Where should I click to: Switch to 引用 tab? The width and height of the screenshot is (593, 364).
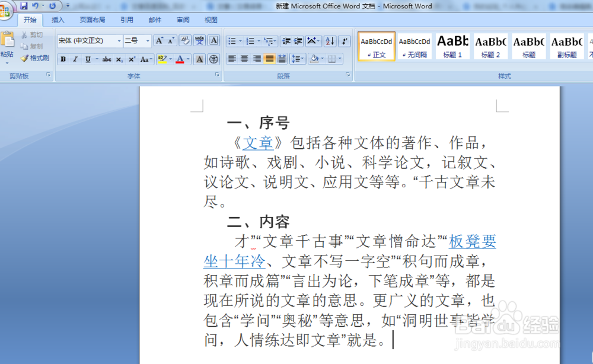click(x=127, y=20)
